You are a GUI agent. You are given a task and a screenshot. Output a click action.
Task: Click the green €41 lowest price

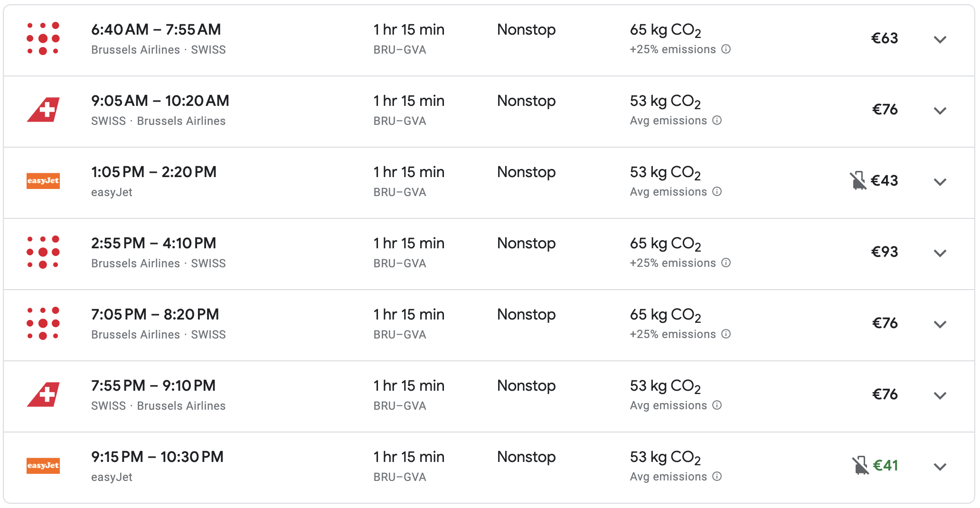(x=886, y=466)
